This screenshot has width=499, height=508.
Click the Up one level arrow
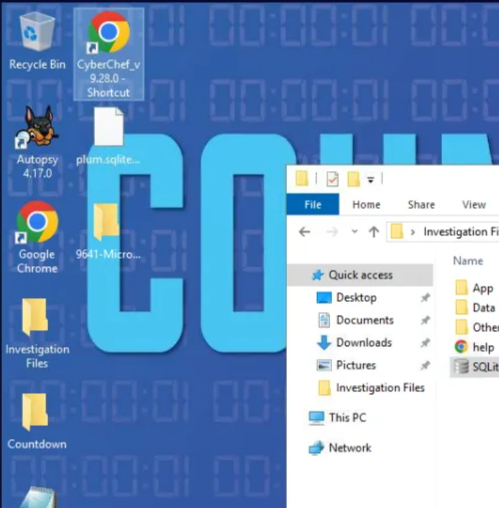pos(374,231)
